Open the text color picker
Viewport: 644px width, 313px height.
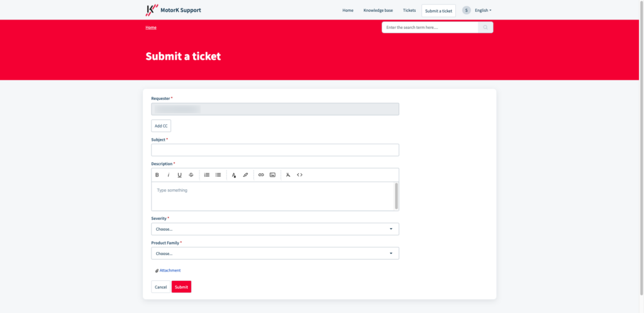pos(234,175)
